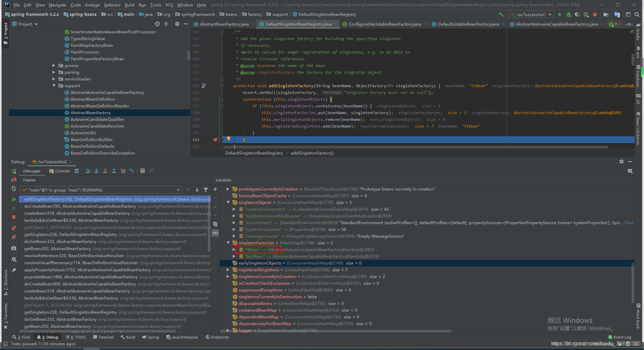Click Mute Breakpoints icon
This screenshot has height=350, width=644.
(14, 237)
